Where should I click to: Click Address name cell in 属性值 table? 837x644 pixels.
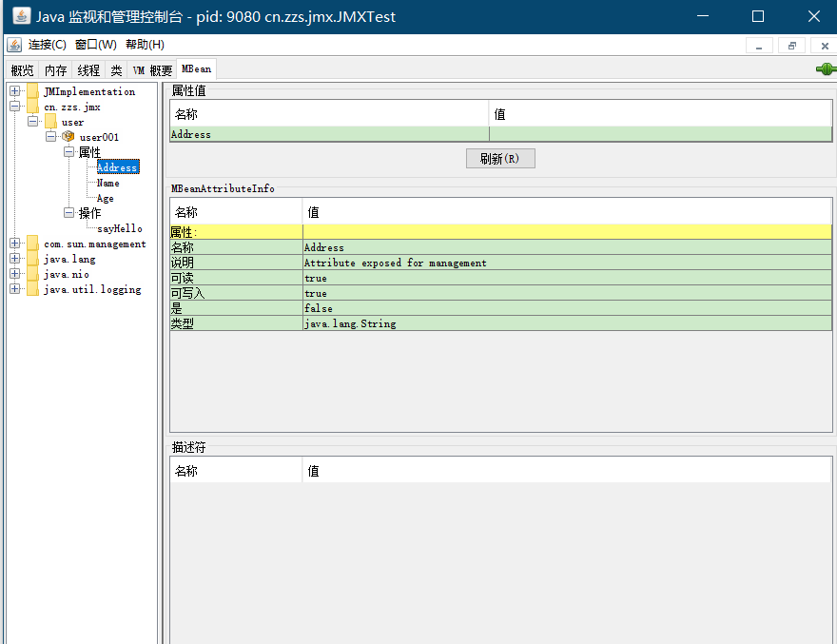(x=329, y=134)
